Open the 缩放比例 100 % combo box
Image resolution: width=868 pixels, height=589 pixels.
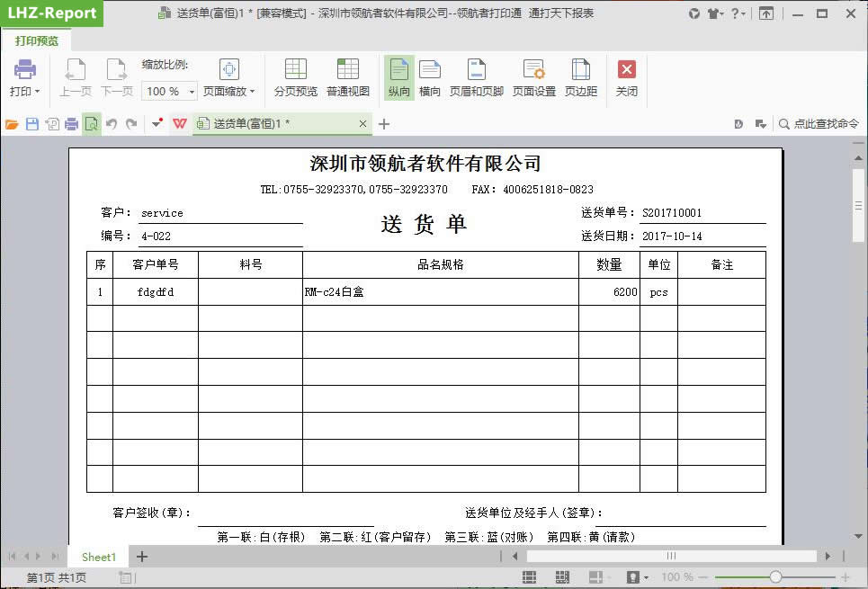point(169,92)
